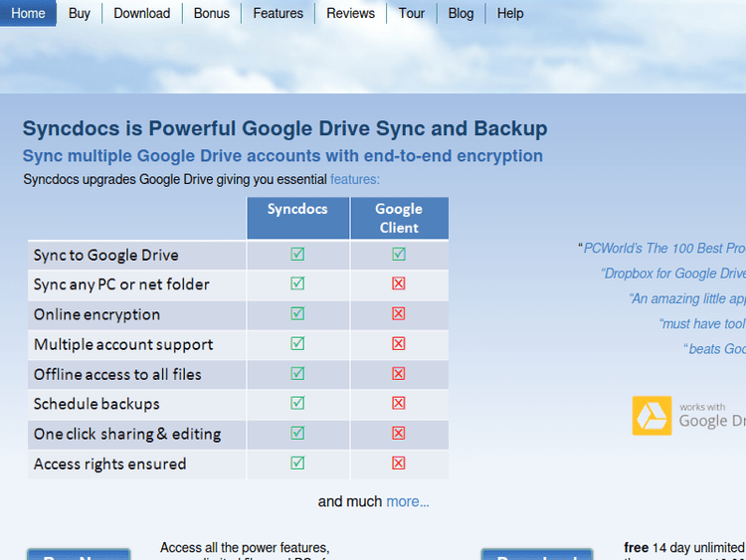Click Syncdocs checkmark for Multiple account support
This screenshot has height=560, width=746.
(297, 343)
